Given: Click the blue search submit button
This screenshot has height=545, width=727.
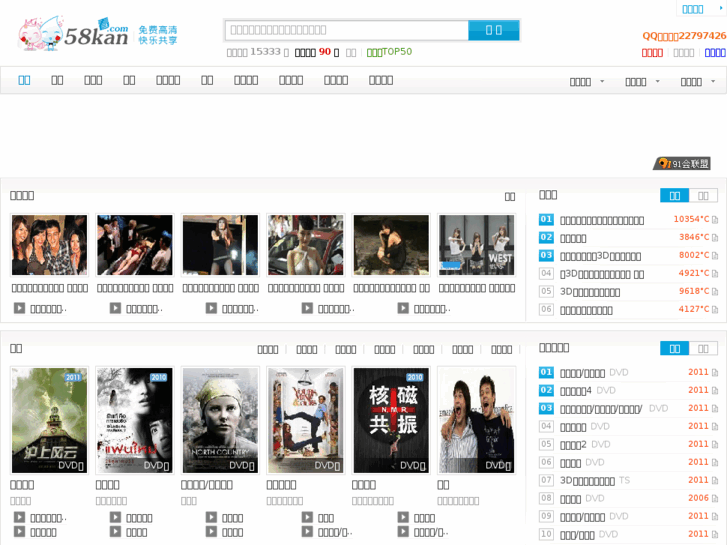Looking at the screenshot, I should [x=493, y=30].
